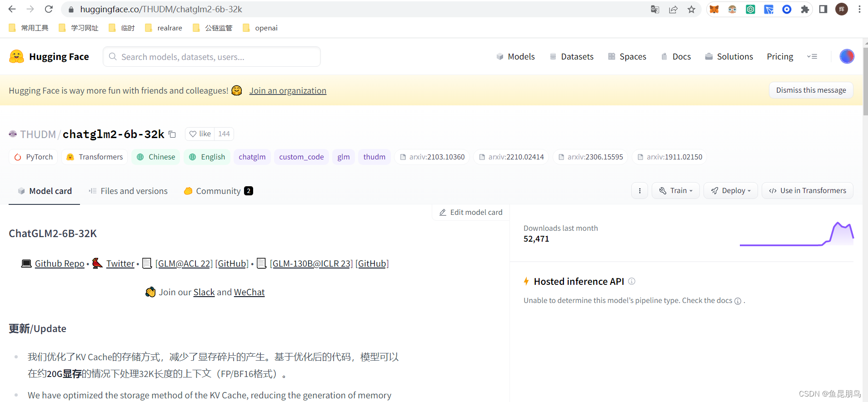The width and height of the screenshot is (868, 402).
Task: Click the share page icon
Action: 673,9
